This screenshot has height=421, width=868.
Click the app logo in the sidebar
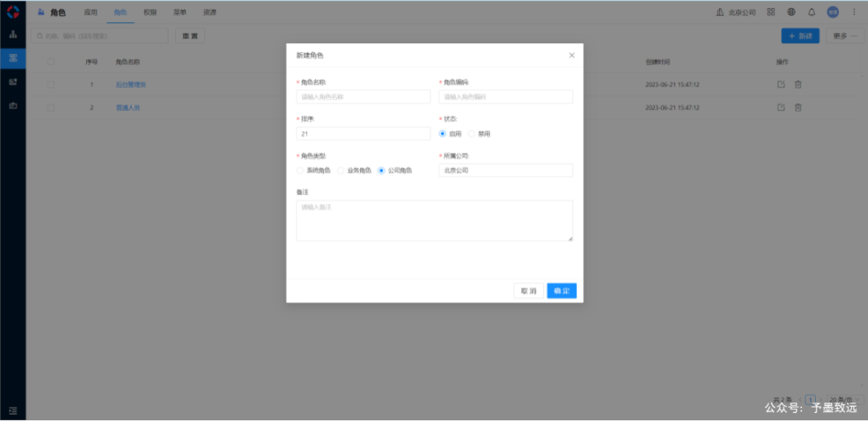coord(13,11)
